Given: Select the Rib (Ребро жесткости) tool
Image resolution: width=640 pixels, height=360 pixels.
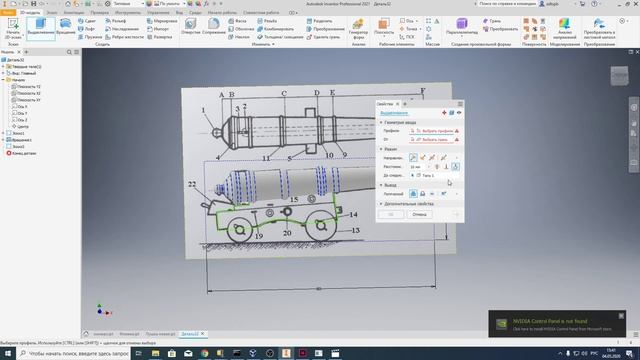Looking at the screenshot, I should (124, 37).
